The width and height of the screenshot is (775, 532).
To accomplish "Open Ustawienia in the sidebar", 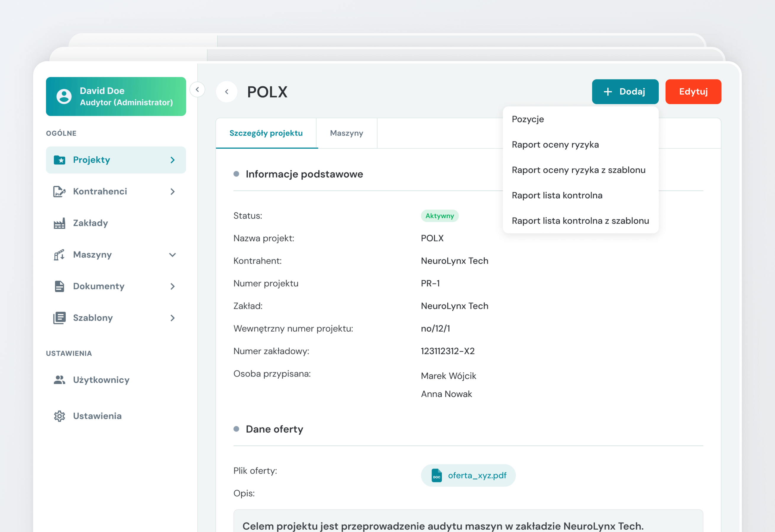I will (116, 416).
